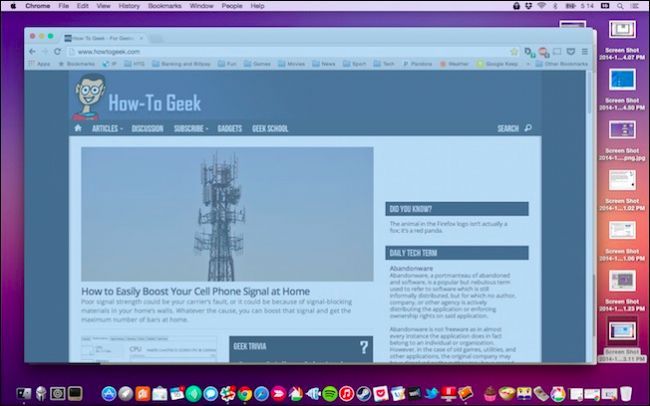650x406 pixels.
Task: Expand the Subscribe dropdown menu
Action: click(191, 128)
